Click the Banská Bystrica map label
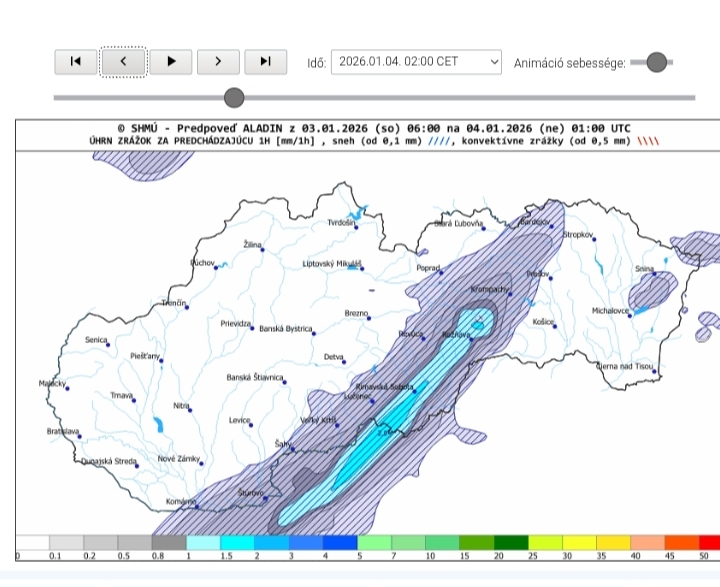The image size is (720, 587). point(286,329)
